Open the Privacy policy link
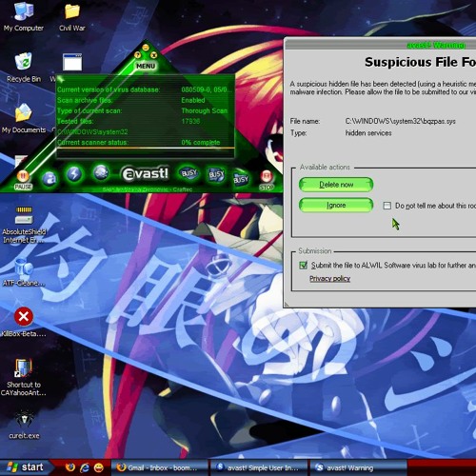The width and height of the screenshot is (476, 476). (329, 279)
